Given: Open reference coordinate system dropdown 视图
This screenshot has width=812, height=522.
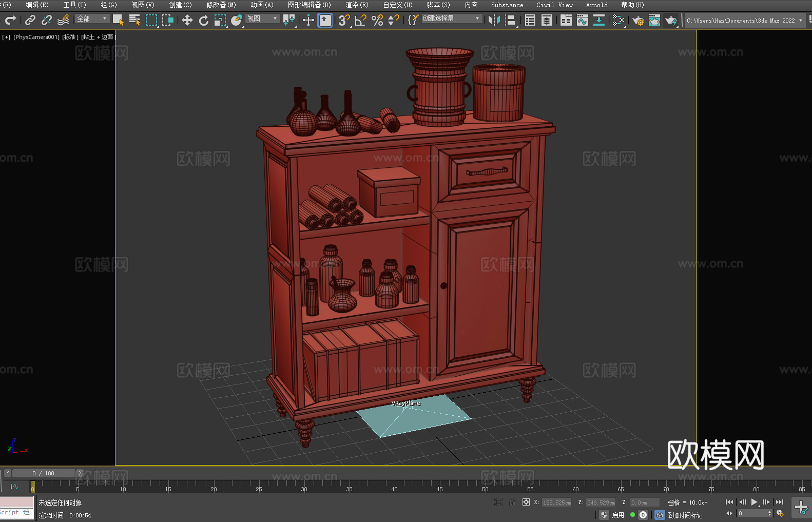Looking at the screenshot, I should coord(262,18).
